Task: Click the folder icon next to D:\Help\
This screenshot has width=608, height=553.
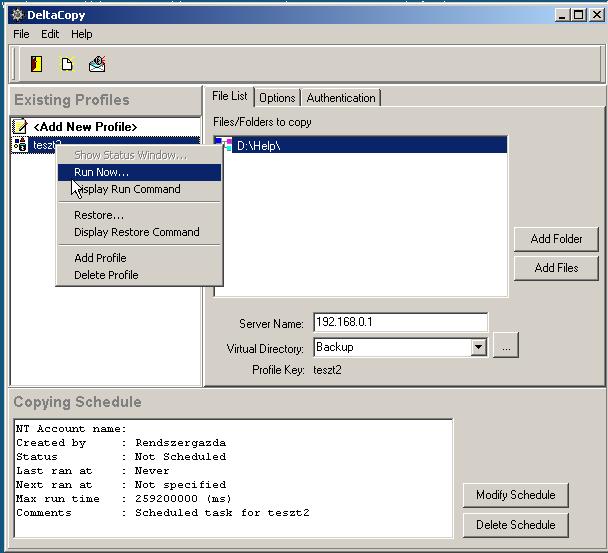Action: coord(223,145)
